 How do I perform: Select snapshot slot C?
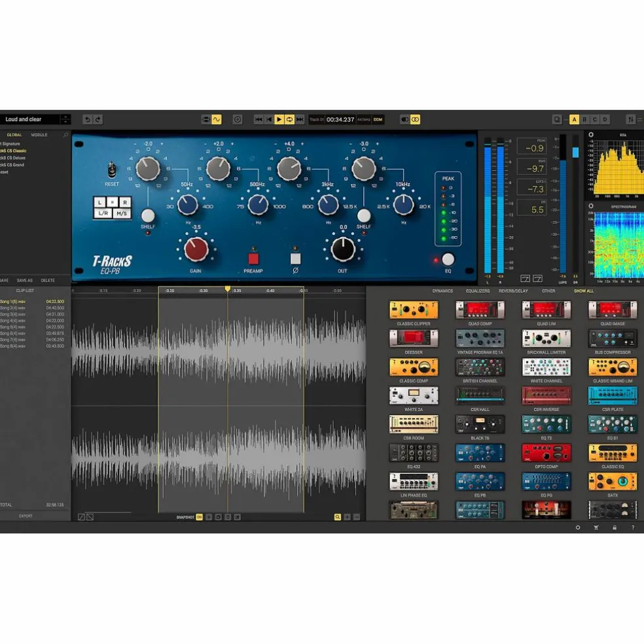595,120
